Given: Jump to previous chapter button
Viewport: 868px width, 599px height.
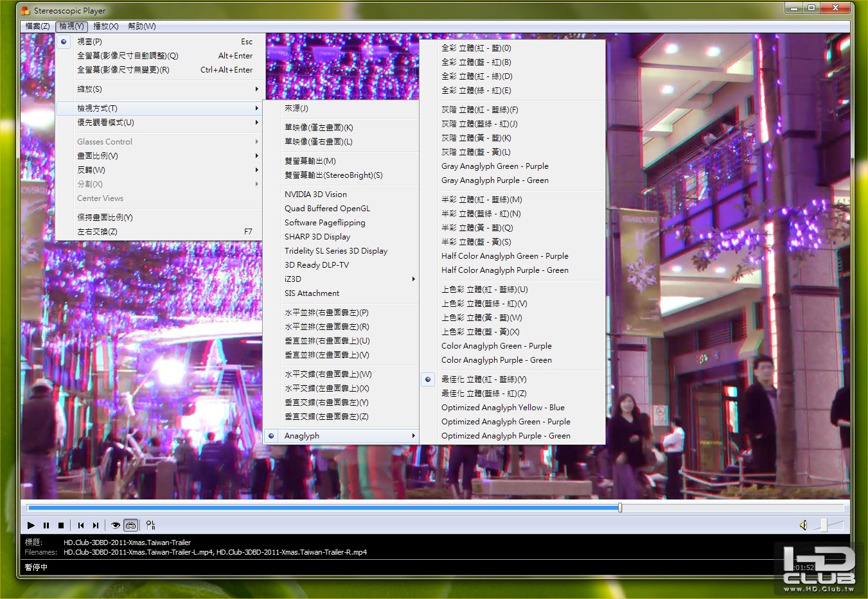Looking at the screenshot, I should [x=81, y=525].
